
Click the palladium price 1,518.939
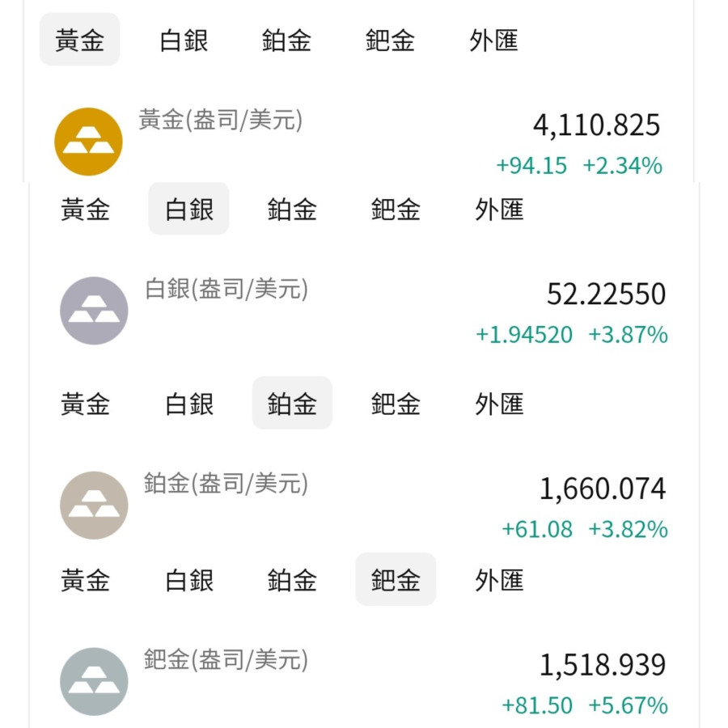(603, 665)
